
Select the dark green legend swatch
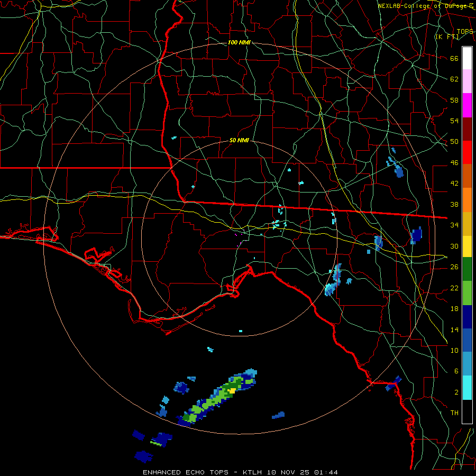click(x=467, y=269)
